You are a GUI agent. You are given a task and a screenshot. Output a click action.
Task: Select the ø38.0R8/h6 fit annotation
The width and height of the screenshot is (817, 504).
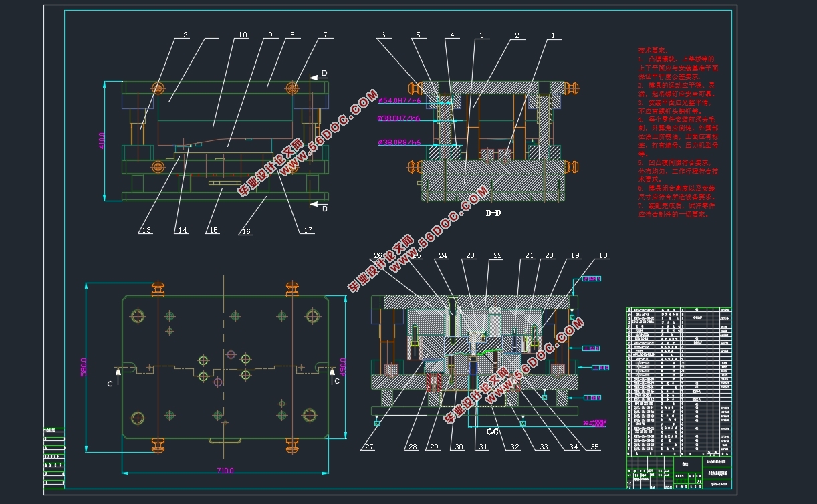(400, 142)
